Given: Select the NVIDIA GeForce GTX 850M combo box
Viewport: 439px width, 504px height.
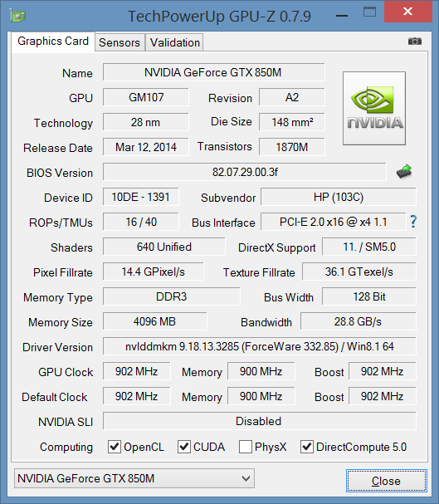Looking at the screenshot, I should [x=134, y=478].
